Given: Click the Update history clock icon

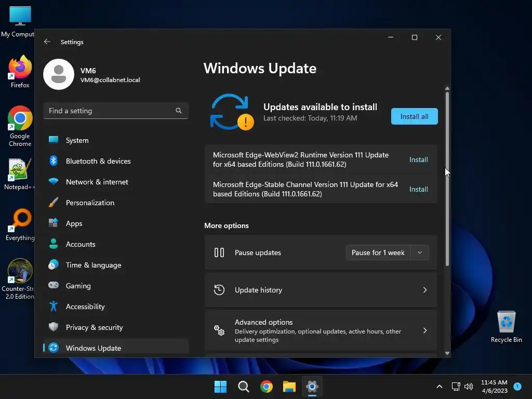Looking at the screenshot, I should [219, 290].
